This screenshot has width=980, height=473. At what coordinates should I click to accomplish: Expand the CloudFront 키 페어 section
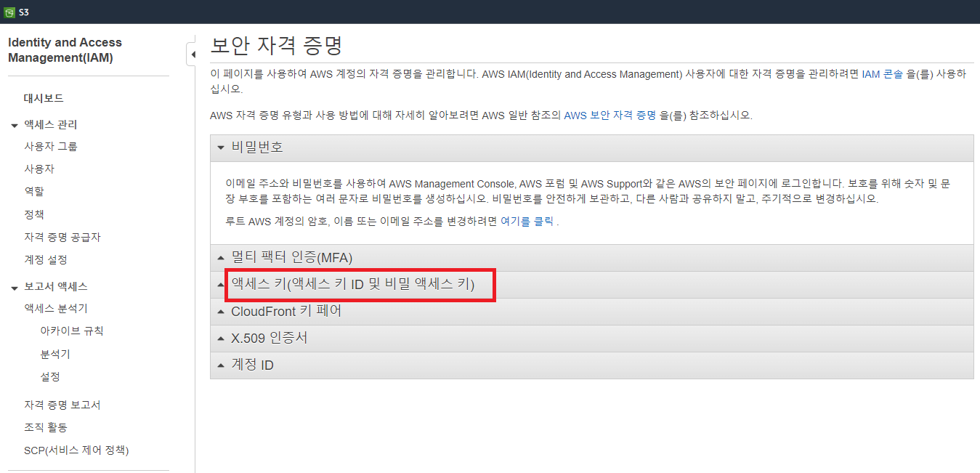point(591,312)
